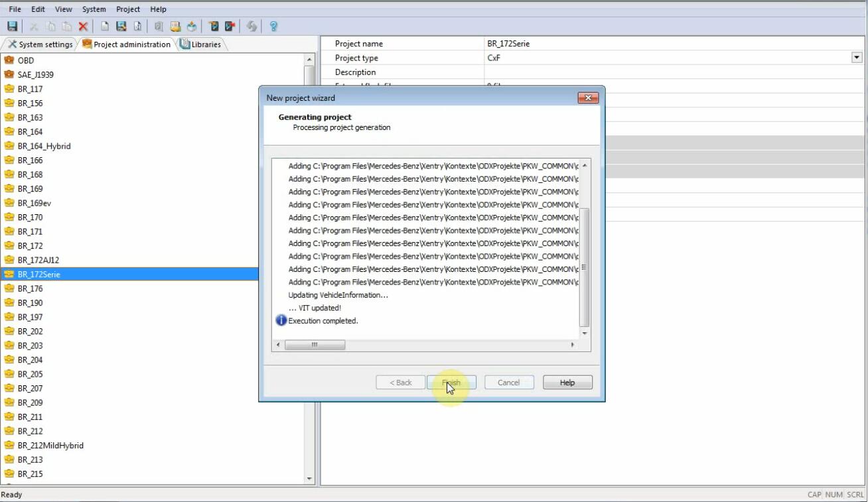The image size is (868, 502).
Task: Select the BR_164_Hybrid project entry
Action: point(44,146)
